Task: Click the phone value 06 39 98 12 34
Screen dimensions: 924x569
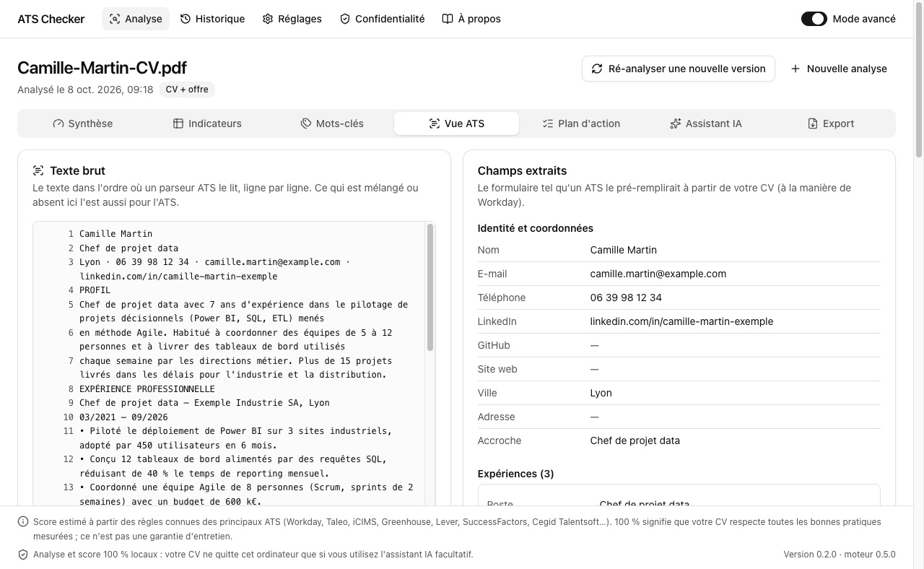Action: point(626,297)
